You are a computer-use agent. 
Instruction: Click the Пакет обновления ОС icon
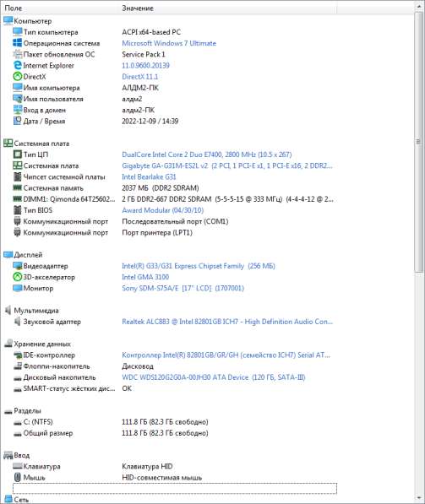tap(17, 54)
